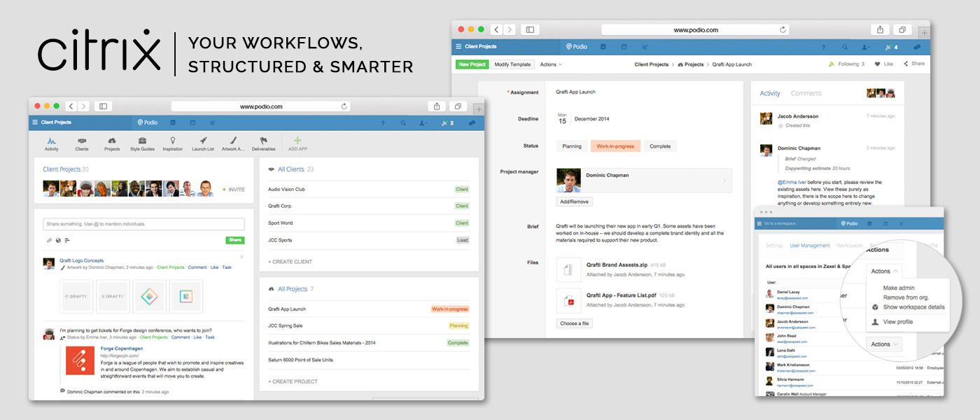This screenshot has height=420, width=980.
Task: Click PDF icon for Qrafti App Feature List
Action: pos(570,301)
